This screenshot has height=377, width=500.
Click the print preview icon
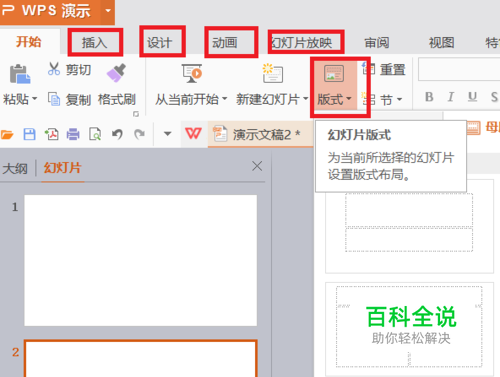click(95, 134)
